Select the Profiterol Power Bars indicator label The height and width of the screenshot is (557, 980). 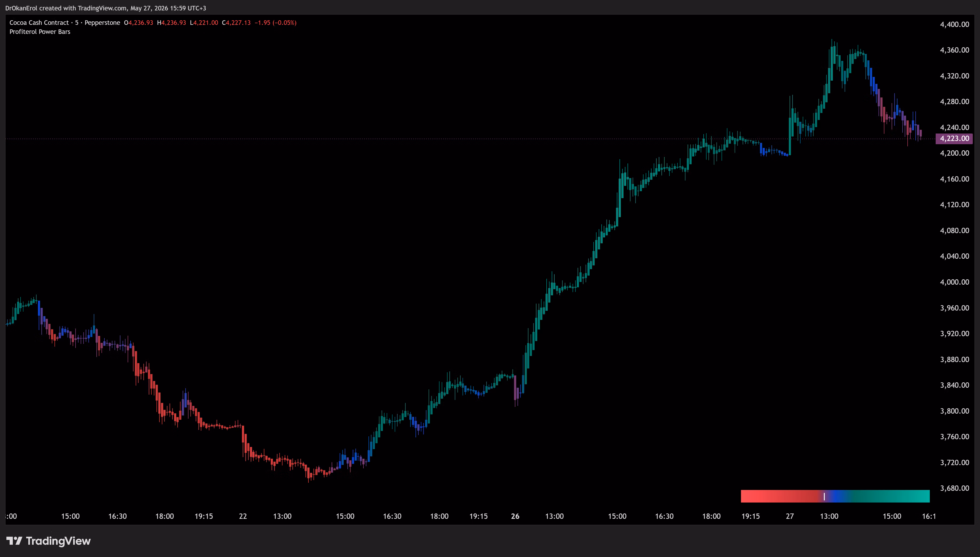pos(40,32)
